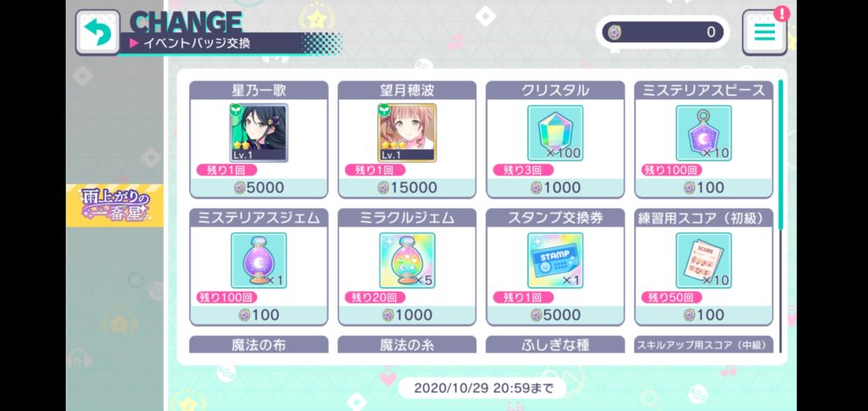The height and width of the screenshot is (411, 868).
Task: Open the 望月穂波 character card thumbnail
Action: click(407, 133)
